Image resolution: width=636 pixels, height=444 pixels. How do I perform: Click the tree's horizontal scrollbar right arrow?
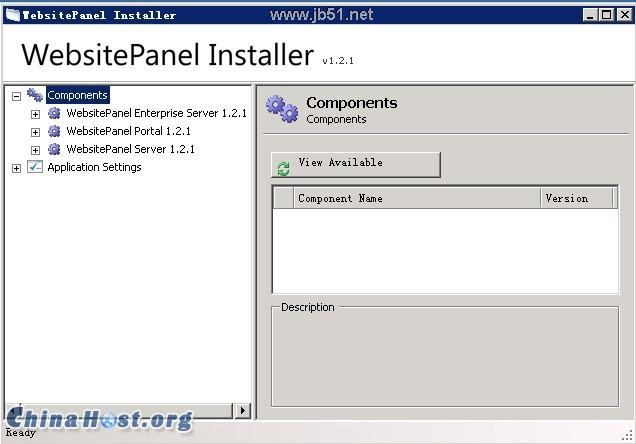coord(243,410)
